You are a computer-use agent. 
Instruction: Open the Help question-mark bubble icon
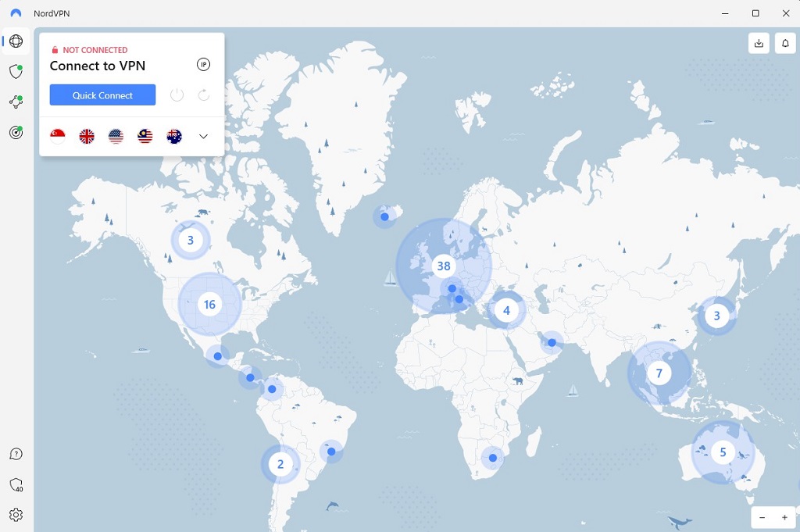pyautogui.click(x=16, y=454)
